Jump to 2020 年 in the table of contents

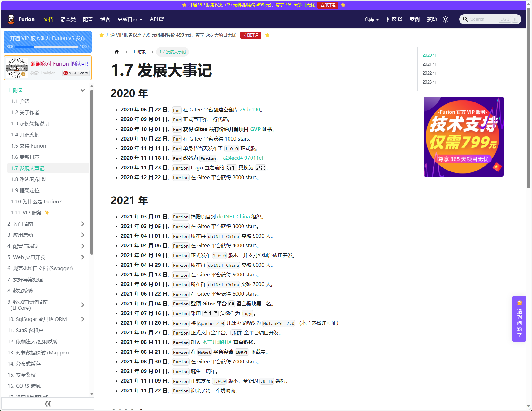pos(430,55)
